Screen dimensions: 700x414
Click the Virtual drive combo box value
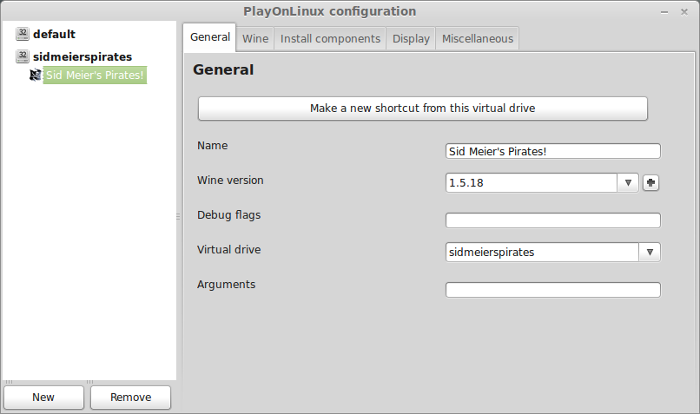tap(542, 252)
